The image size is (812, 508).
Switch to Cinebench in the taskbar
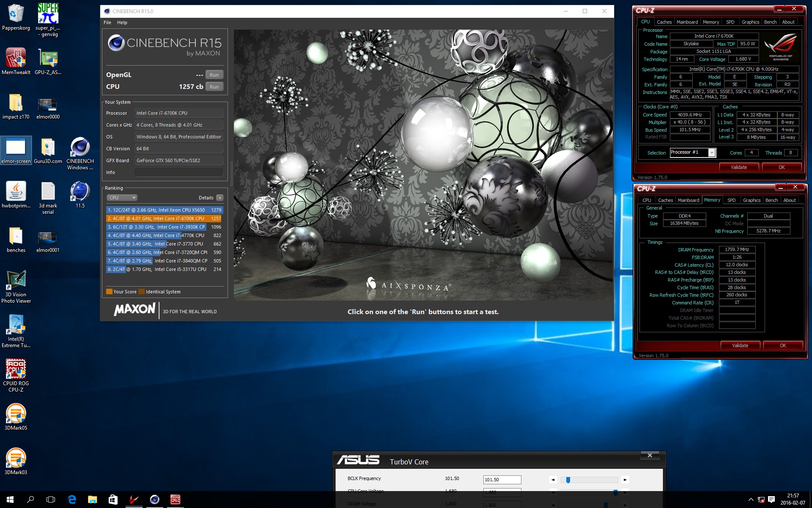coord(154,500)
